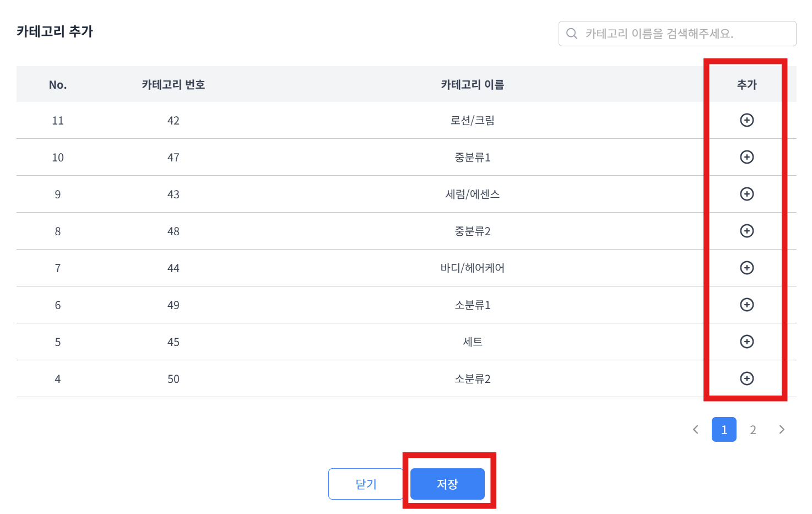Viewport: 812px width, 514px height.
Task: Click the add icon for 중분류2
Action: click(x=746, y=231)
